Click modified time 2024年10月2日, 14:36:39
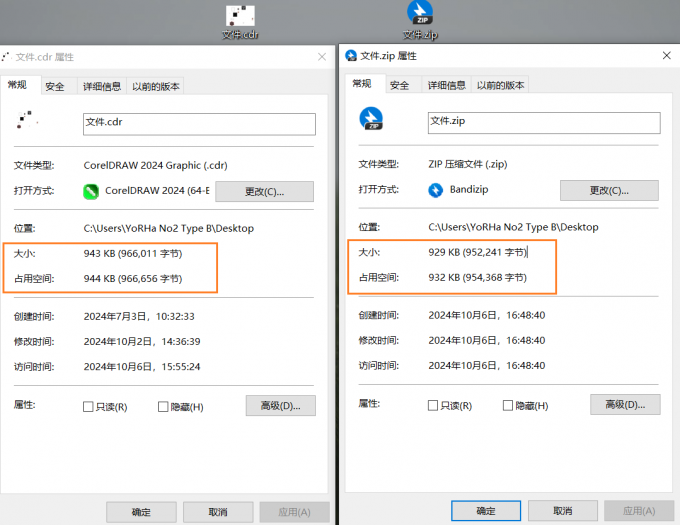Viewport: 680px width, 525px height. pos(142,342)
